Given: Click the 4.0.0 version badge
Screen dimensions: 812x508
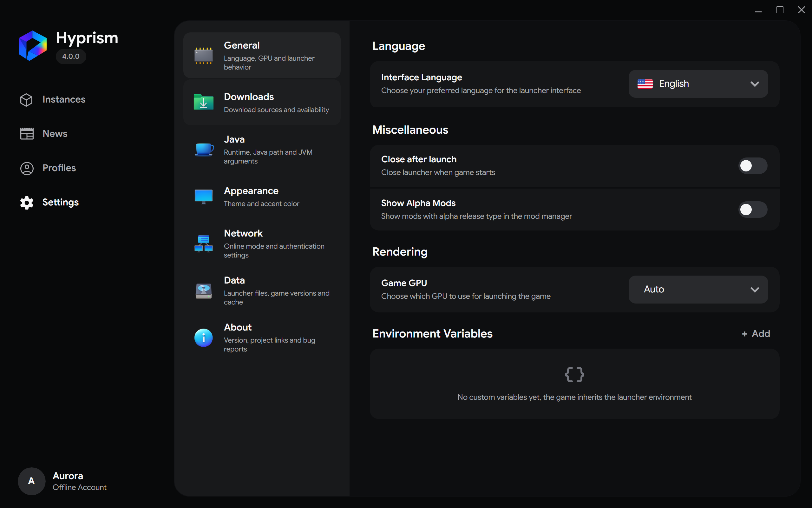Looking at the screenshot, I should (x=71, y=57).
